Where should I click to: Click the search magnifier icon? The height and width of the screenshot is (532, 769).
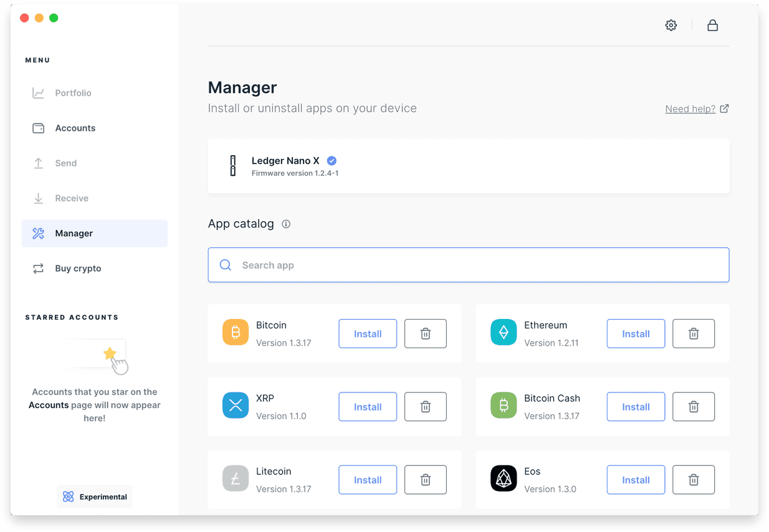point(226,265)
